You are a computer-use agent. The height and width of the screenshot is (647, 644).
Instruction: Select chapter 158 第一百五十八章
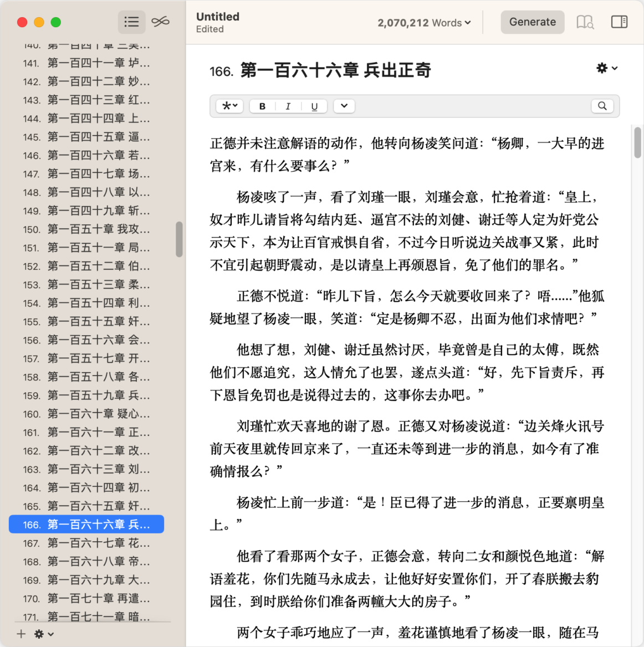[x=86, y=377]
